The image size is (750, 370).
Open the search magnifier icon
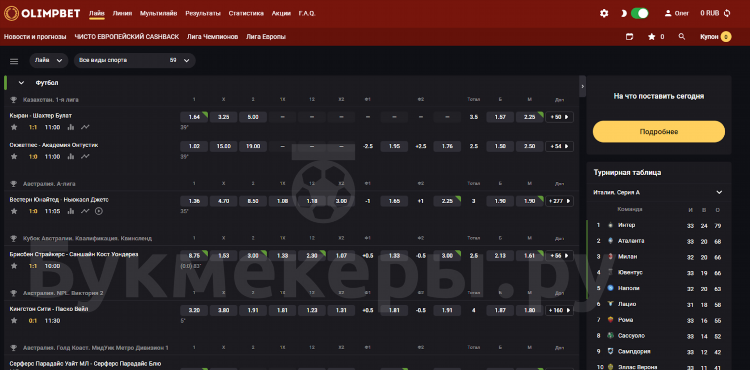coord(682,36)
